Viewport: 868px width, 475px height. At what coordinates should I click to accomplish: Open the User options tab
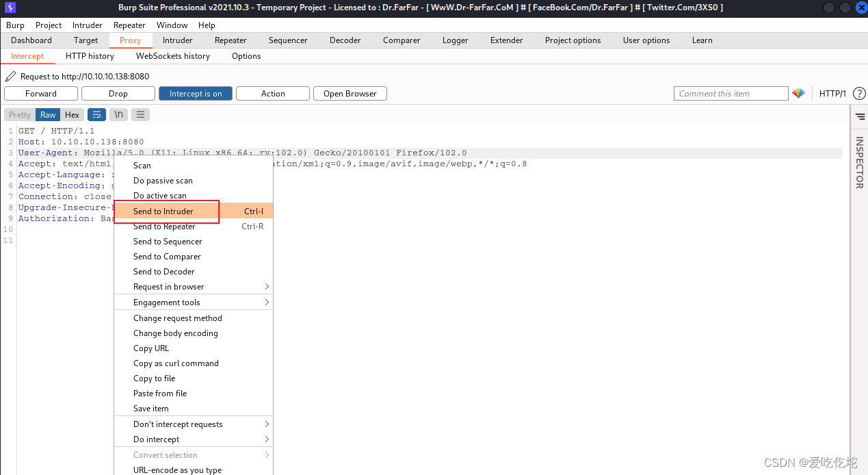click(x=646, y=40)
